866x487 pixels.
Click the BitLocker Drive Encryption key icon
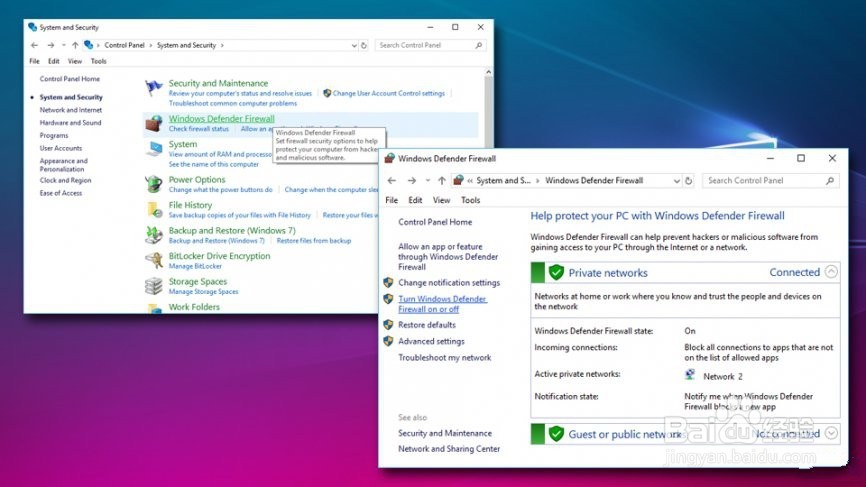(154, 260)
